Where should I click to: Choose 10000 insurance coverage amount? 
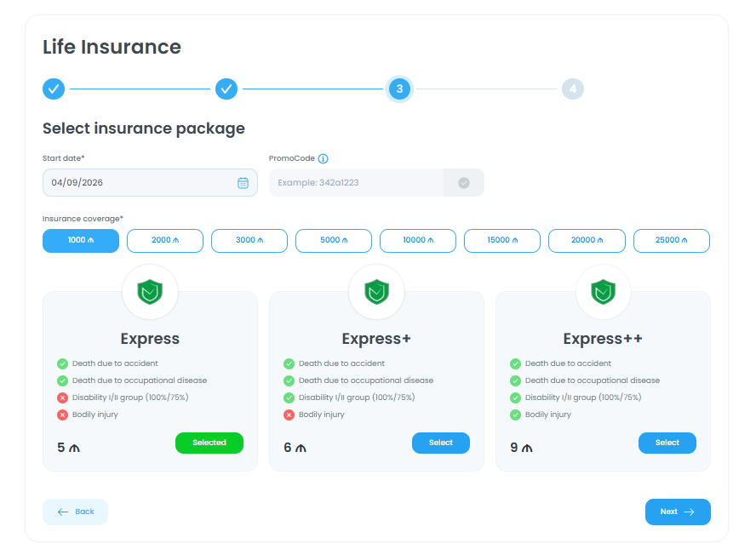418,241
